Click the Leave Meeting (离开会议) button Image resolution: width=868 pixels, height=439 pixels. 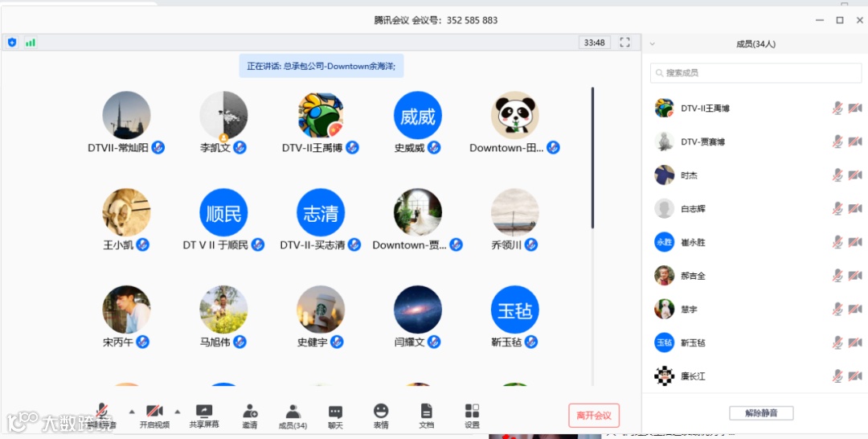(x=594, y=415)
